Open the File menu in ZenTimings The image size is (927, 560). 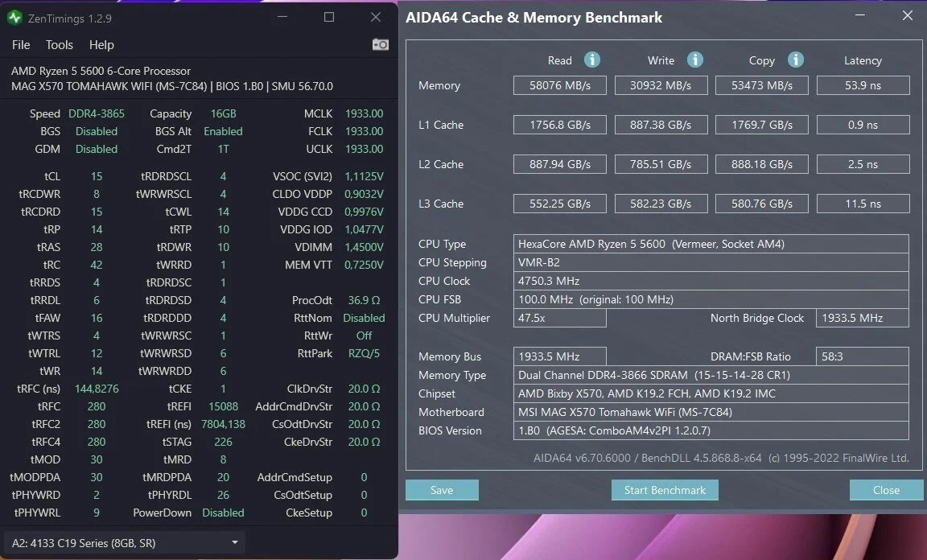[x=21, y=45]
